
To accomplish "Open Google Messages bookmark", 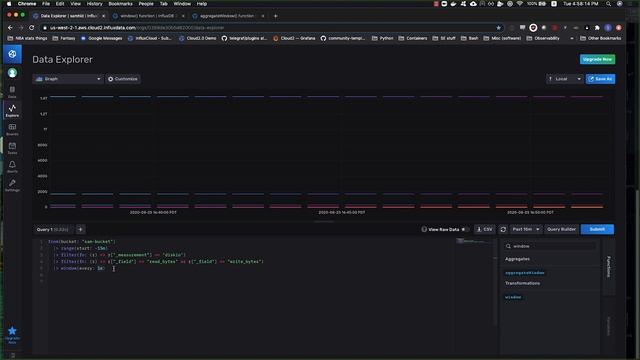I will 101,38.
